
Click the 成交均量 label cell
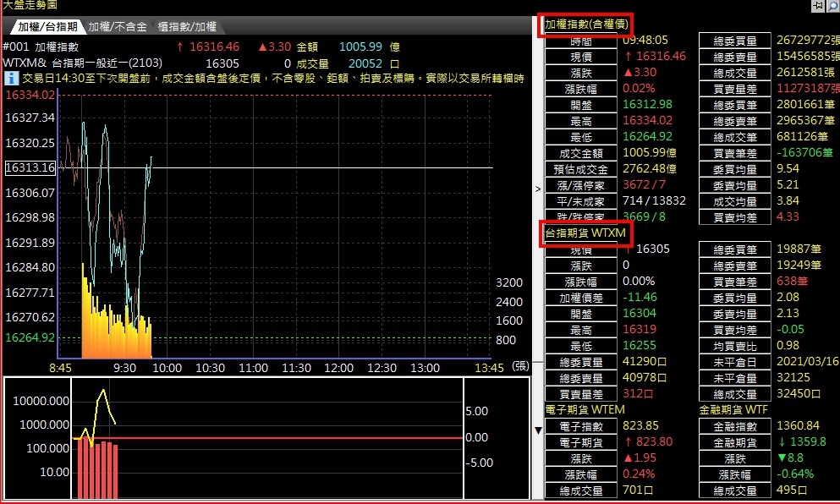pos(735,202)
